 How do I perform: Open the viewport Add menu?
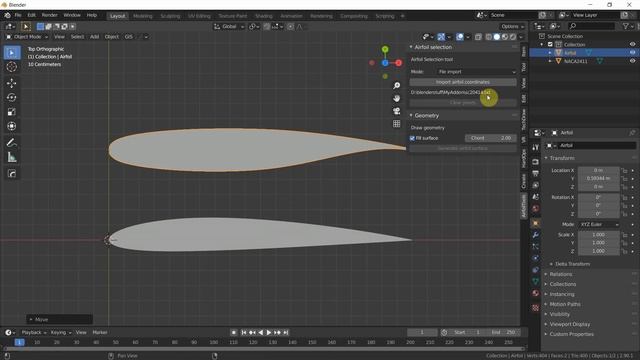coord(94,37)
